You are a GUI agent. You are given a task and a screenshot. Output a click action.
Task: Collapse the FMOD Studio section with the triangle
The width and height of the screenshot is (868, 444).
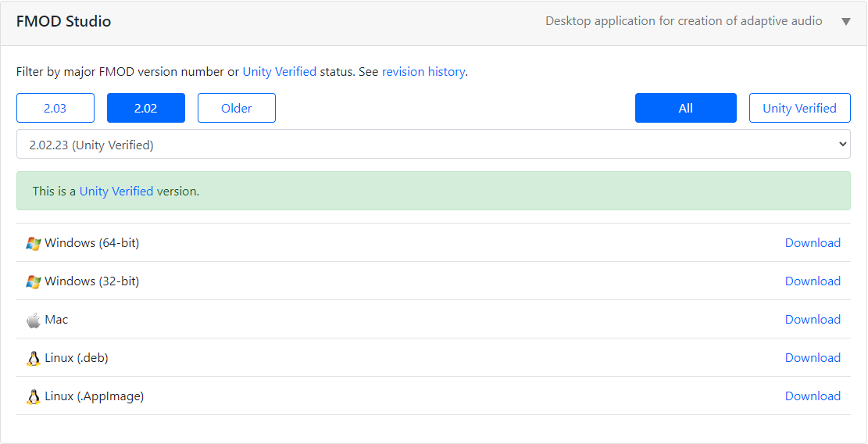(845, 22)
